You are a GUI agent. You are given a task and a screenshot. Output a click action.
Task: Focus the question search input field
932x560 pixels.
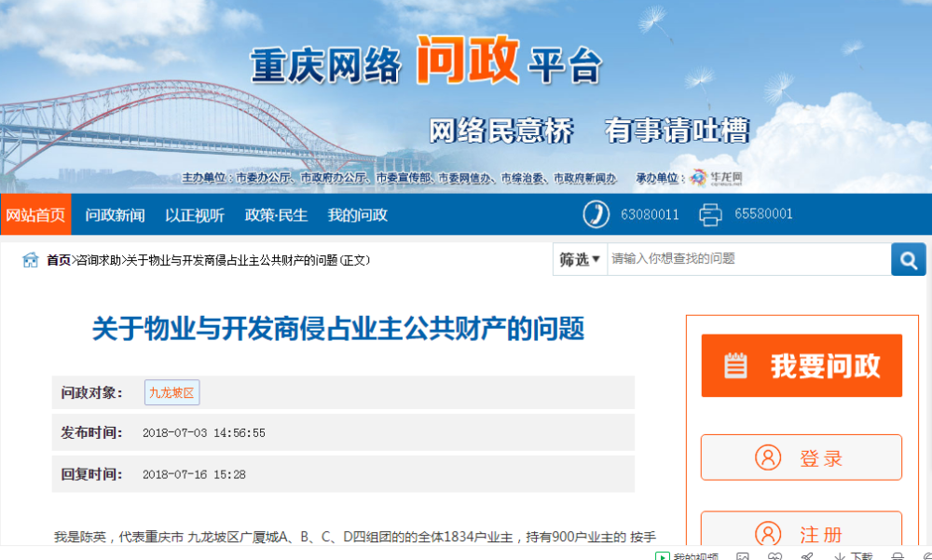tap(747, 259)
